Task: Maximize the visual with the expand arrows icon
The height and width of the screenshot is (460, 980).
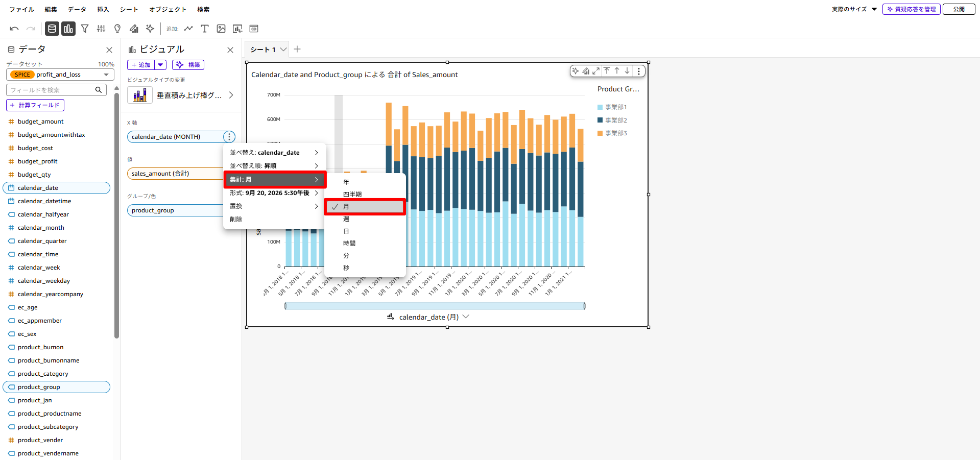Action: (x=596, y=71)
